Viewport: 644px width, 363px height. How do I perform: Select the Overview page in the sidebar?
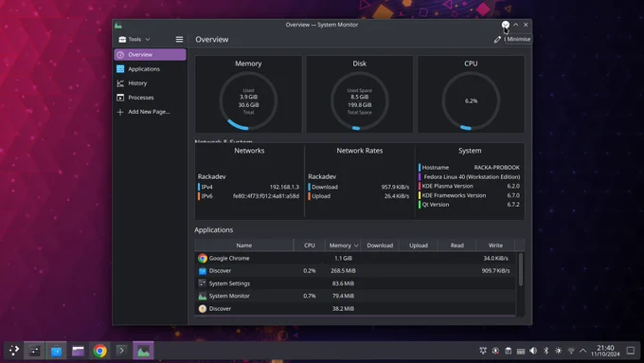(150, 55)
